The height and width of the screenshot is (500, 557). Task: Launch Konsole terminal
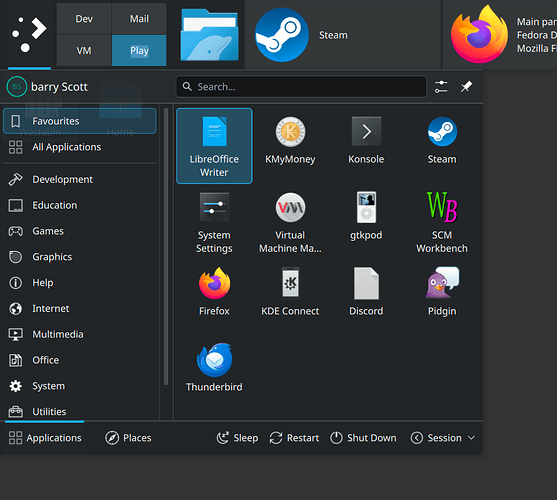[366, 141]
